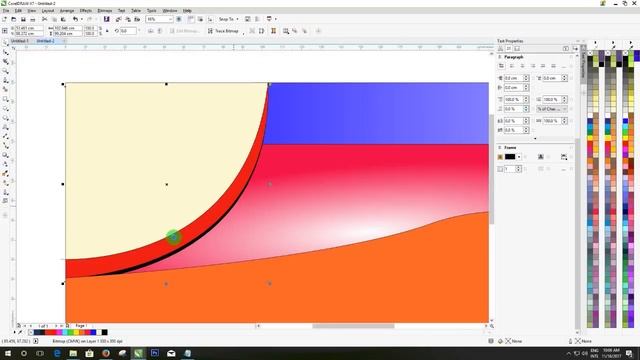Toggle Show Guidelines button in toolbar
Viewport: 640px width, 360px height.
[x=210, y=19]
